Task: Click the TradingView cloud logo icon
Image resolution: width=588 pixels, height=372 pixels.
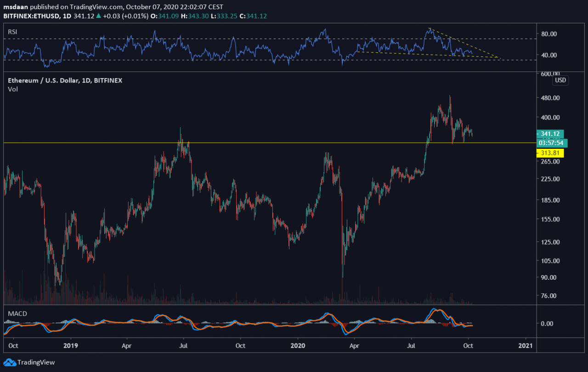Action: click(10, 362)
